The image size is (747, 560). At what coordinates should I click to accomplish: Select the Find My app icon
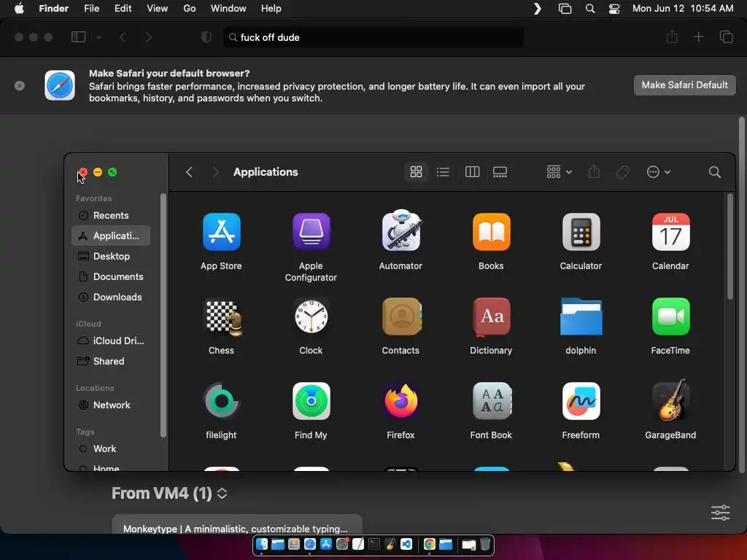click(311, 401)
